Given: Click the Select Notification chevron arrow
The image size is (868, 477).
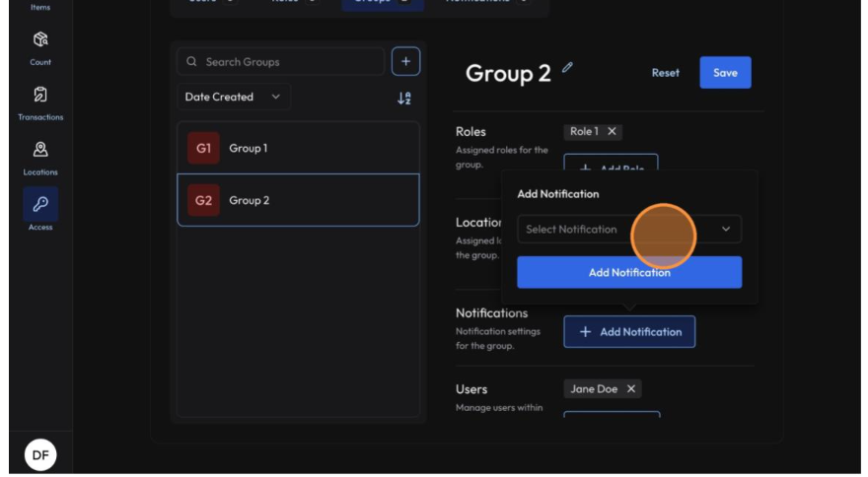Looking at the screenshot, I should [x=726, y=229].
